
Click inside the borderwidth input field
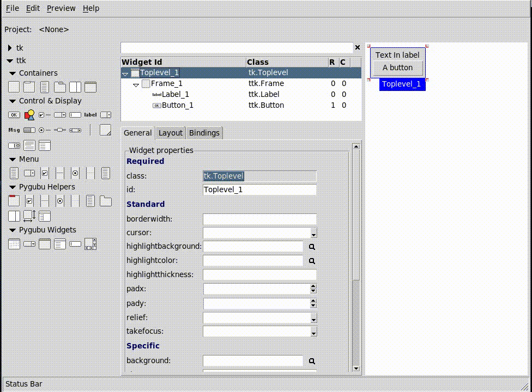[259, 219]
